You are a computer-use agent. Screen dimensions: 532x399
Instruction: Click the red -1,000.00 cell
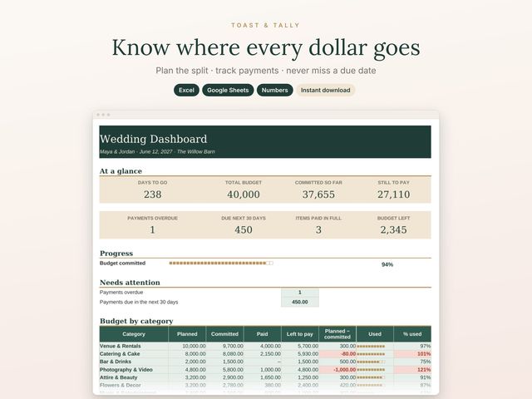[x=337, y=369]
